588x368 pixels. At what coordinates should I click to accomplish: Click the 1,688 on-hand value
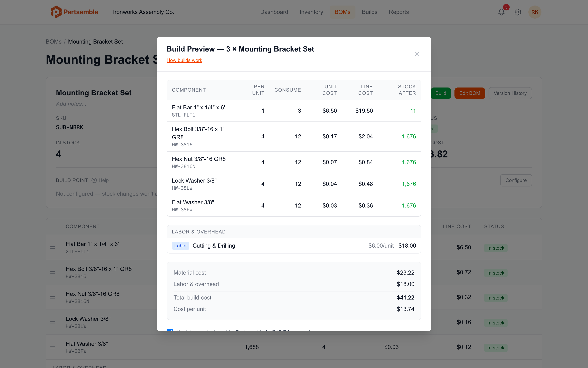pos(252,347)
